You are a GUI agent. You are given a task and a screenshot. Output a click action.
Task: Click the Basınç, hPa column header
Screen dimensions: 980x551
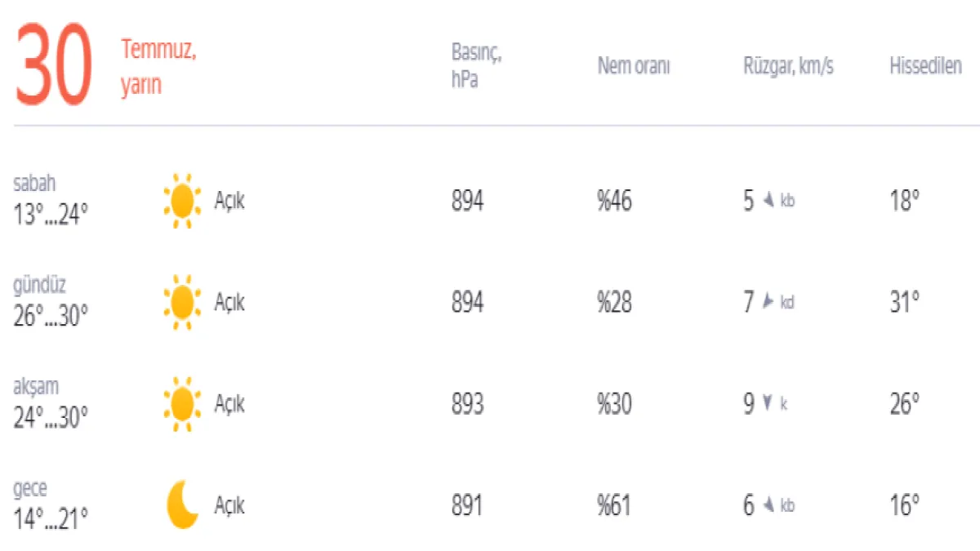[x=476, y=67]
